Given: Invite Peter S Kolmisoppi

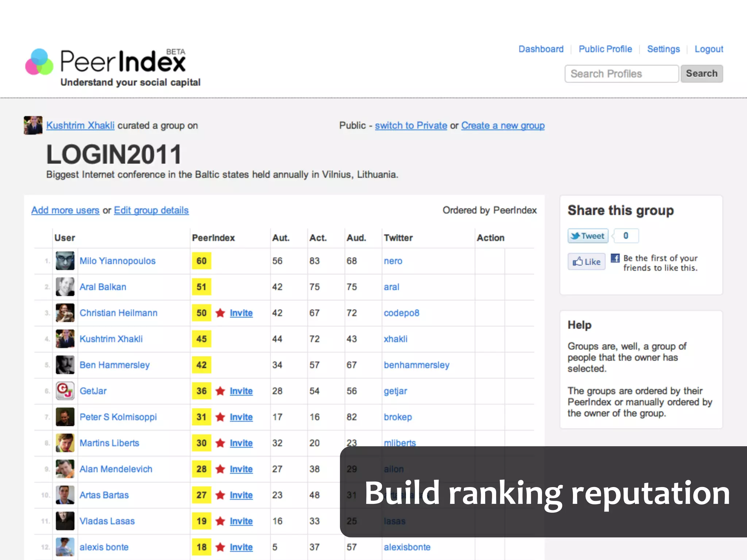Looking at the screenshot, I should click(x=241, y=417).
